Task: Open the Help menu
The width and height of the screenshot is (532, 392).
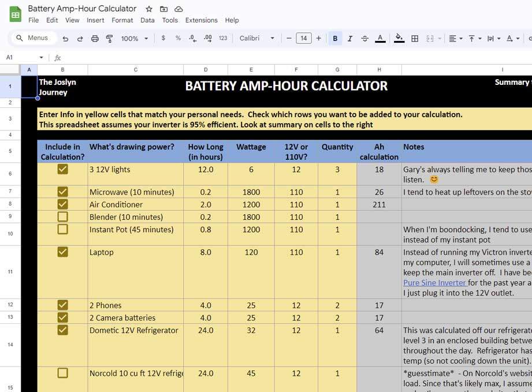Action: pos(232,20)
